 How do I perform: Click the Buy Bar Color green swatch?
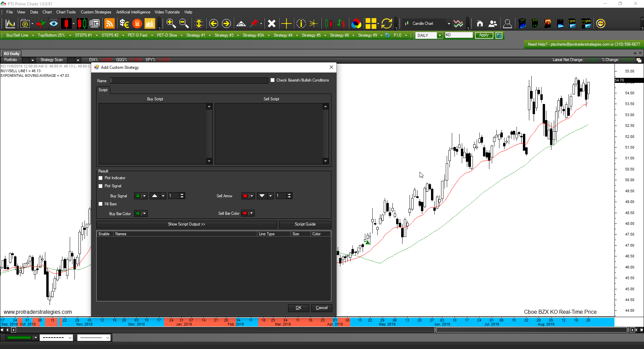point(138,213)
